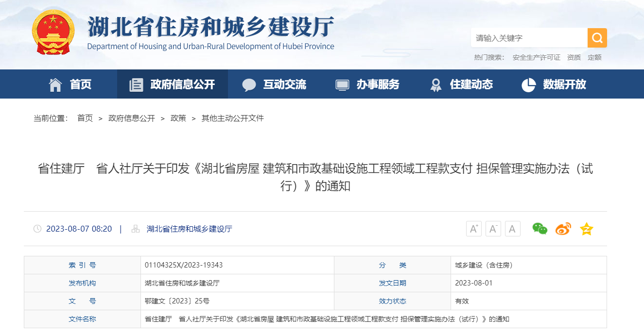644x335 pixels.
Task: Click the 索引号 table label
Action: click(82, 265)
